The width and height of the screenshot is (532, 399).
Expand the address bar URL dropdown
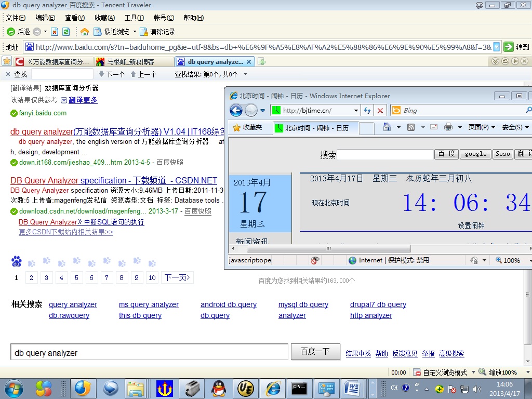tap(496, 47)
